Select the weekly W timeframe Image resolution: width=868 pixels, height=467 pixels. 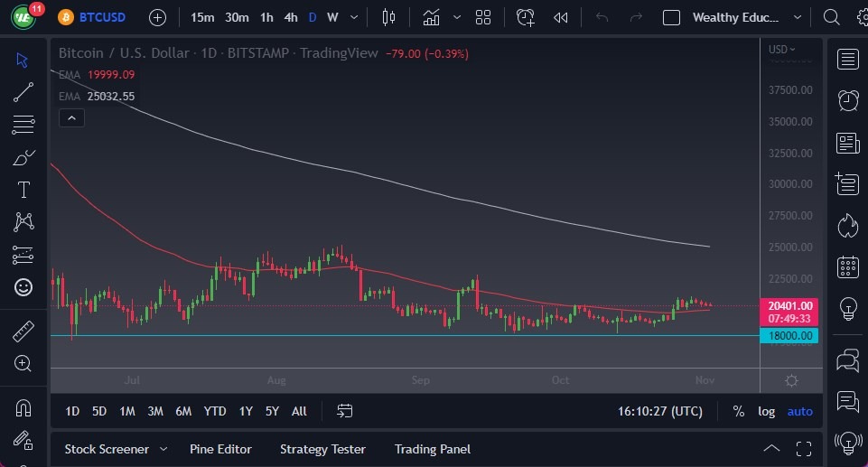coord(332,18)
